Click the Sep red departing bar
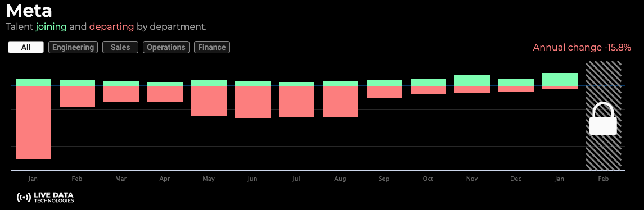Viewport: 644px width, 210px height. [x=384, y=92]
